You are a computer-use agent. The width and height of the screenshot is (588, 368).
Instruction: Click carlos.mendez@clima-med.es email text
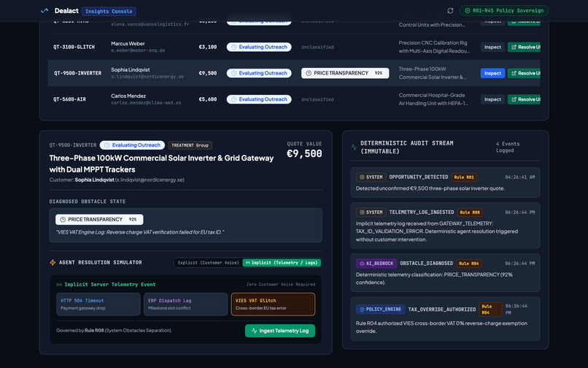(x=146, y=102)
